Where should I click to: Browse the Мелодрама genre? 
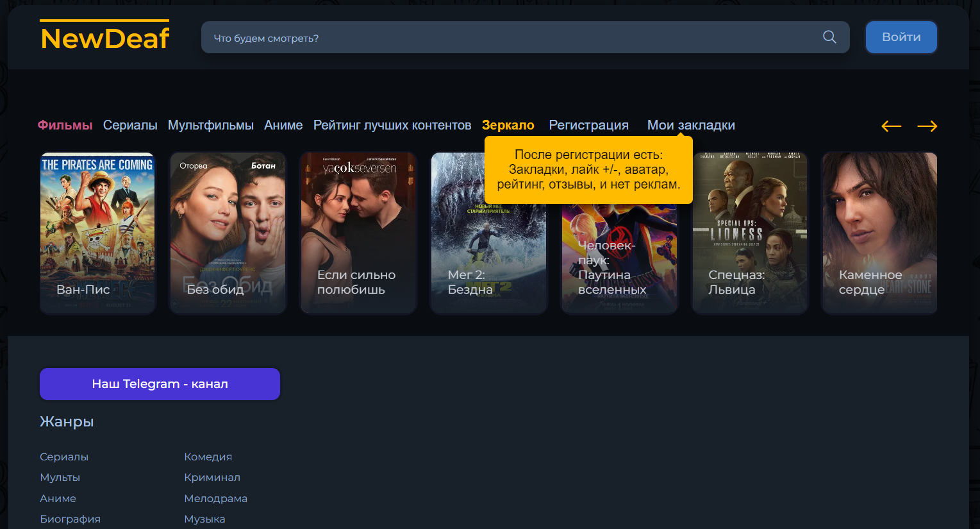click(216, 498)
